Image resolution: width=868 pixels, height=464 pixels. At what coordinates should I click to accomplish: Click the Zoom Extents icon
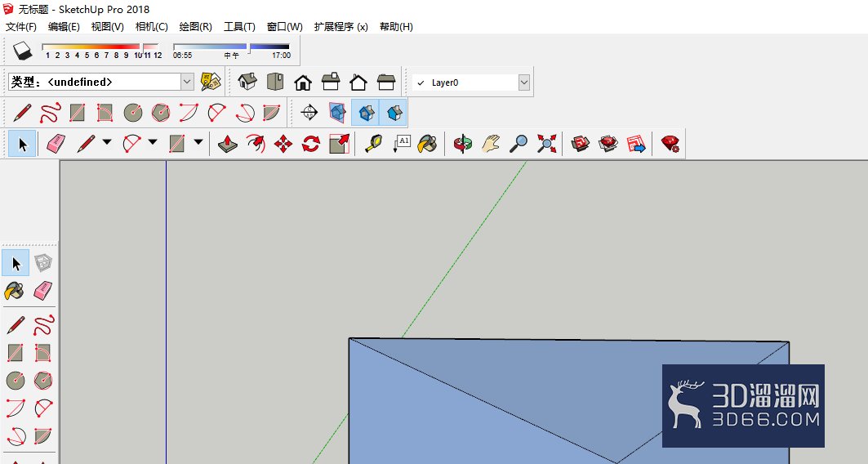point(546,144)
